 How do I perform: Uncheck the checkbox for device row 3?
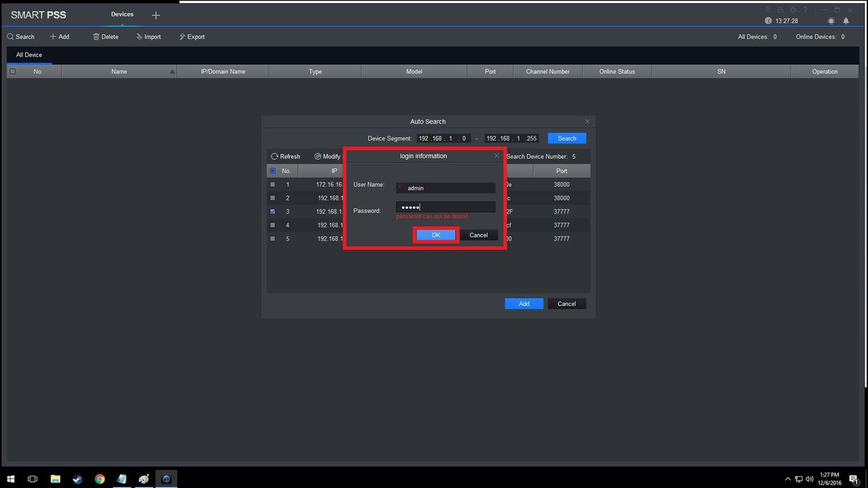(x=273, y=211)
